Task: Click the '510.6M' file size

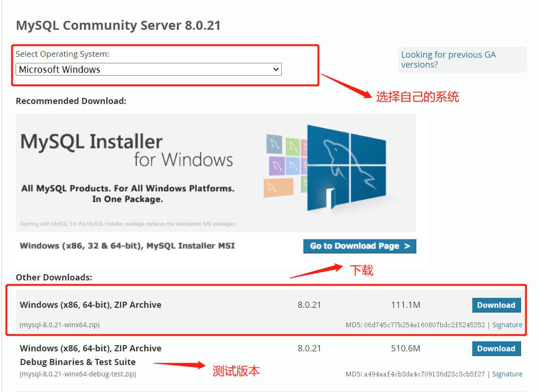Action: click(x=406, y=348)
